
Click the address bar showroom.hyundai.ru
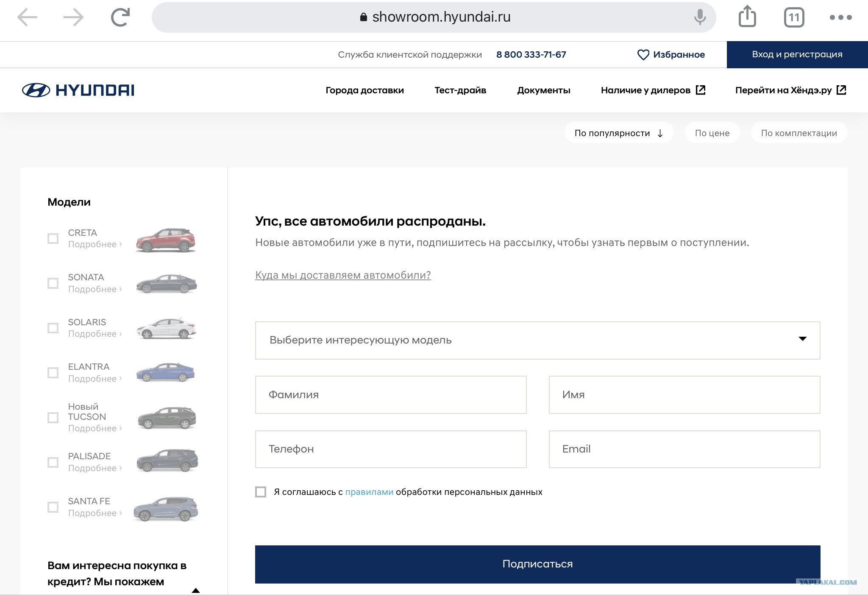(434, 17)
